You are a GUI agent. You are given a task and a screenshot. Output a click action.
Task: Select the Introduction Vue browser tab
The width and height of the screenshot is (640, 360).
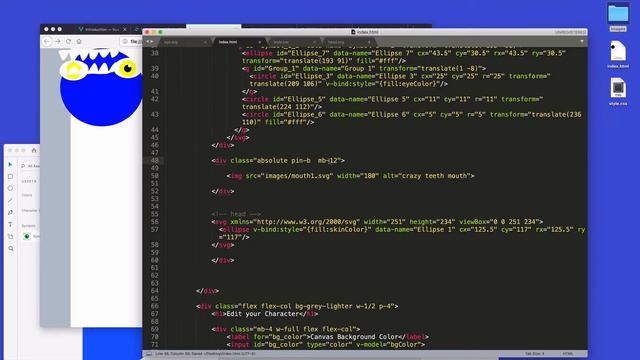[x=102, y=29]
